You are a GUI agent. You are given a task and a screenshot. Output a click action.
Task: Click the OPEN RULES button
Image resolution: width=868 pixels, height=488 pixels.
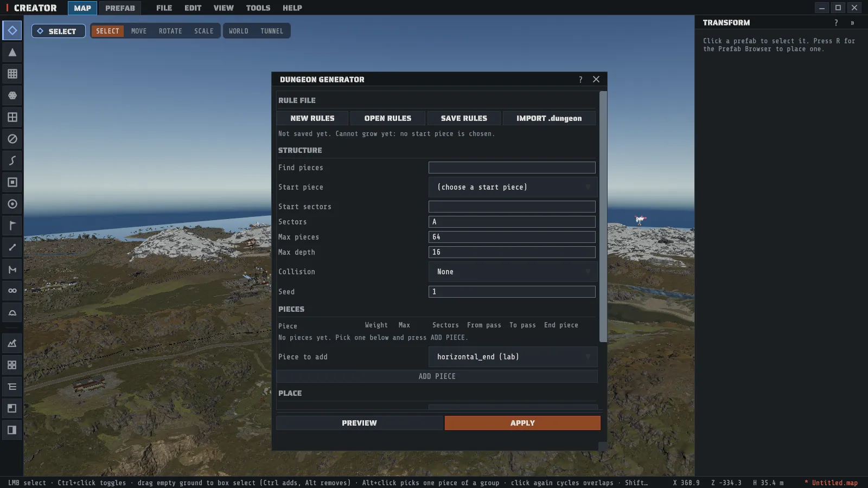[388, 118]
